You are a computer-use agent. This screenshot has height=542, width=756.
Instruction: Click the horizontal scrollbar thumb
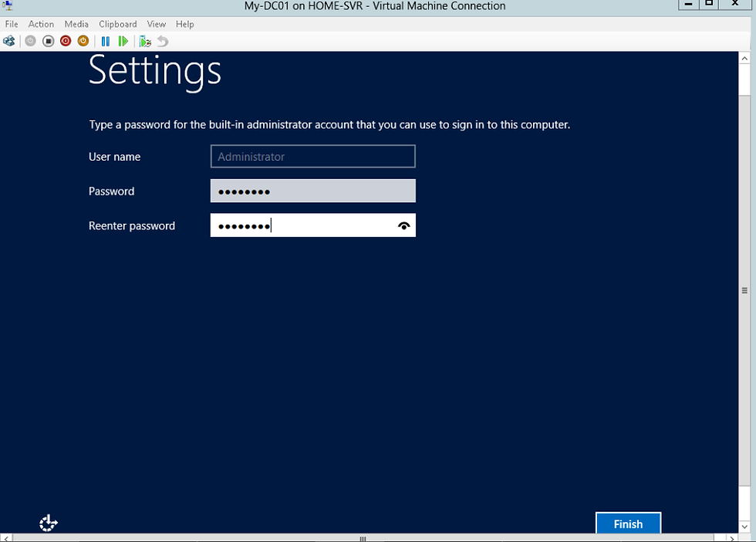[x=363, y=538]
